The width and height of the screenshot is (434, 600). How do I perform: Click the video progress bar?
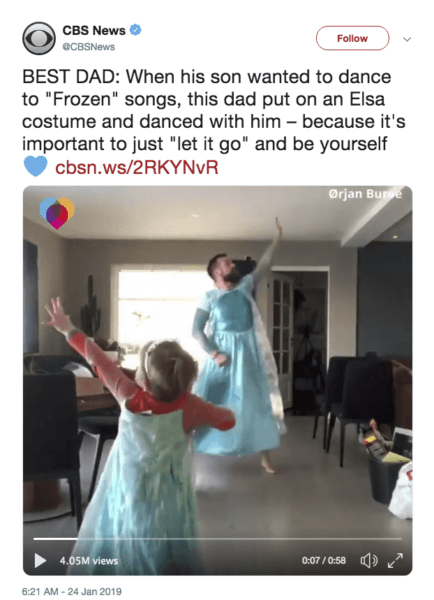pos(217,539)
